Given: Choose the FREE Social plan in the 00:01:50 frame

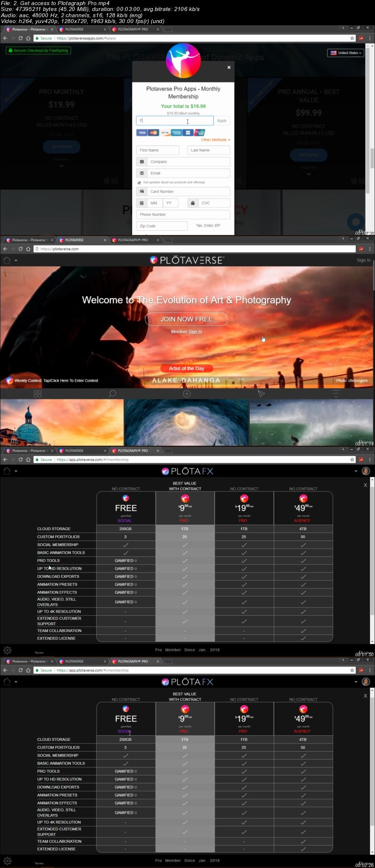Looking at the screenshot, I should pyautogui.click(x=126, y=508).
